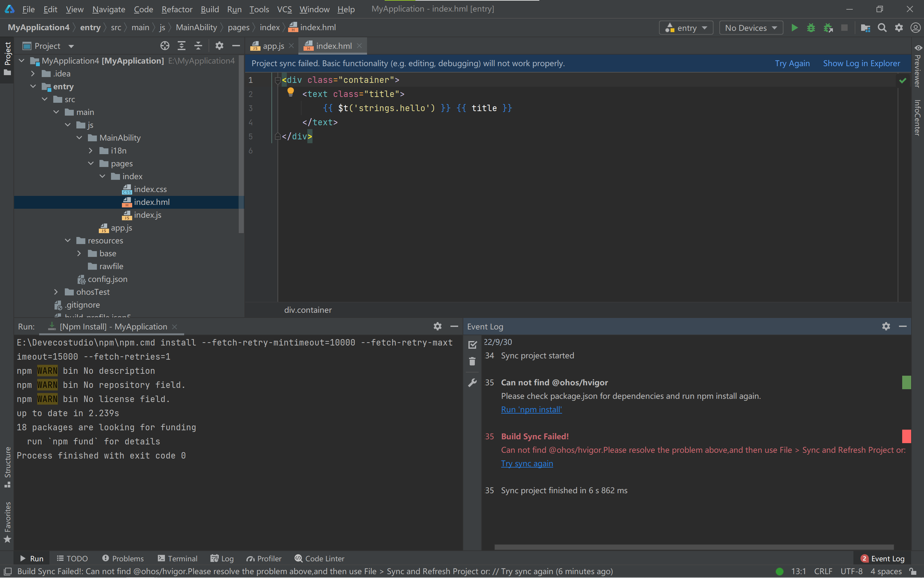The image size is (924, 578).
Task: Clear all Event Log entries with trash icon
Action: [x=472, y=362]
